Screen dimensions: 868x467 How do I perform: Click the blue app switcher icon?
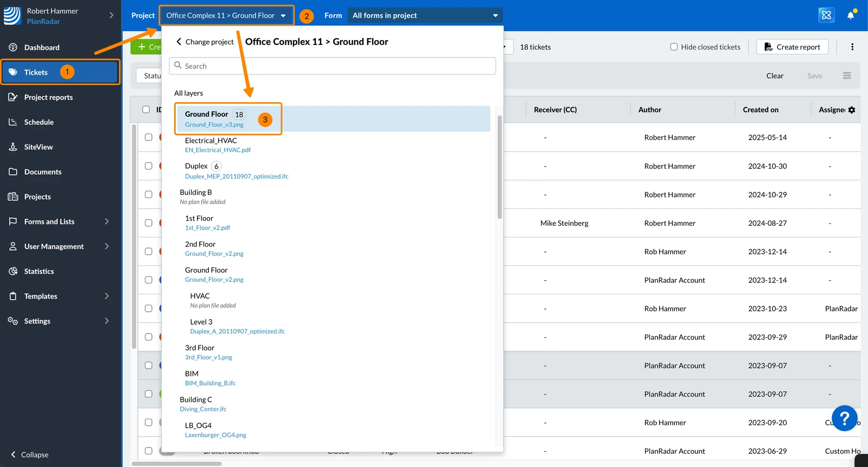tap(826, 15)
